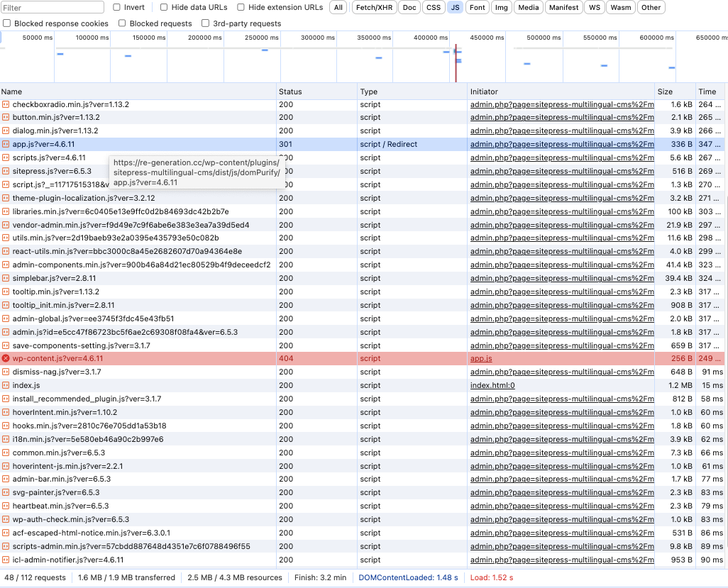Select the All request type filter
Viewport: 728px width, 588px height.
338,7
